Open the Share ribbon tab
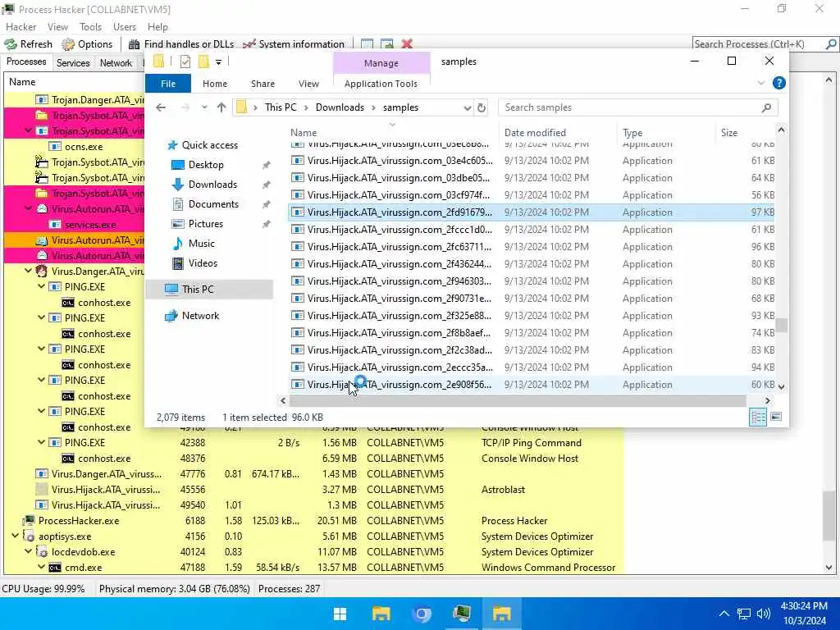Viewport: 840px width, 630px height. [262, 84]
